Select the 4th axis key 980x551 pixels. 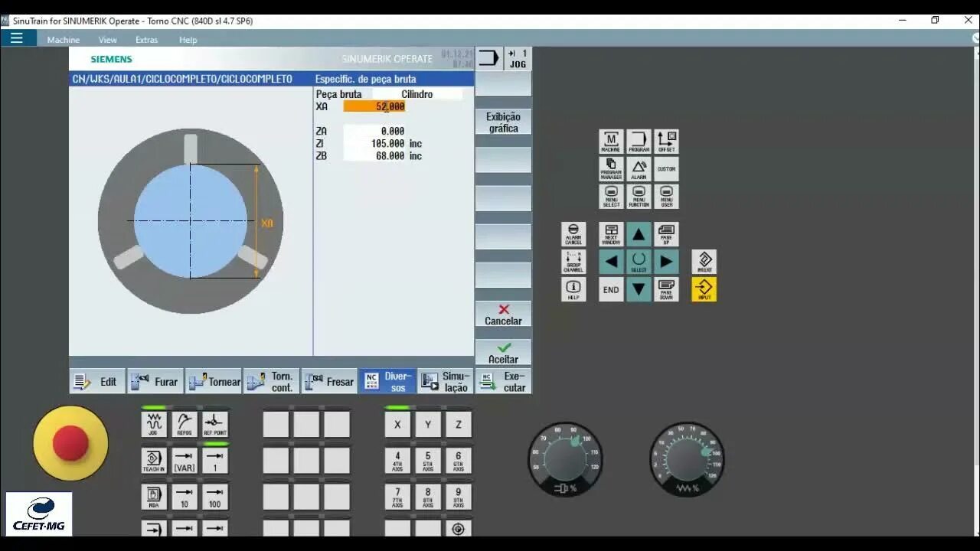coord(397,461)
